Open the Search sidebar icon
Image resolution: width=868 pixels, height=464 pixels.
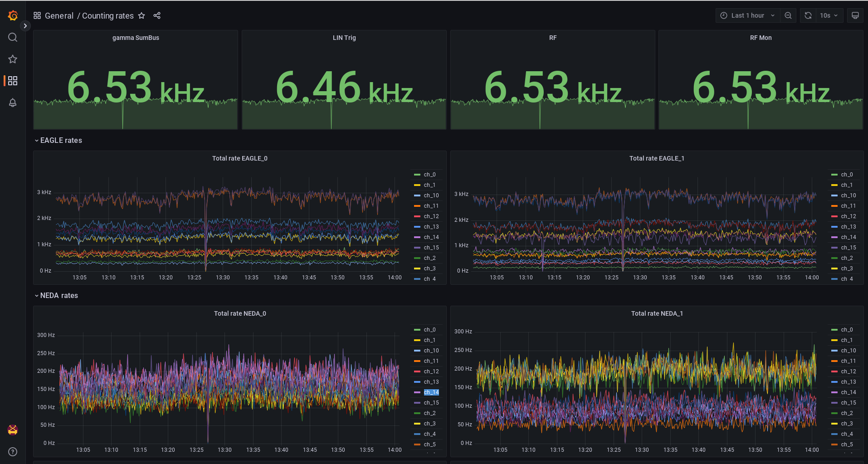13,37
